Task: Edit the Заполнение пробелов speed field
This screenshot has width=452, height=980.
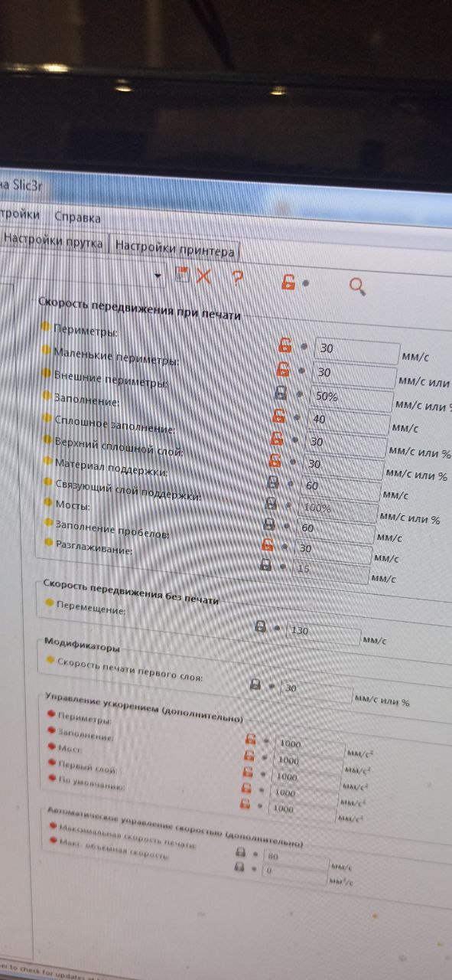Action: pos(333,550)
